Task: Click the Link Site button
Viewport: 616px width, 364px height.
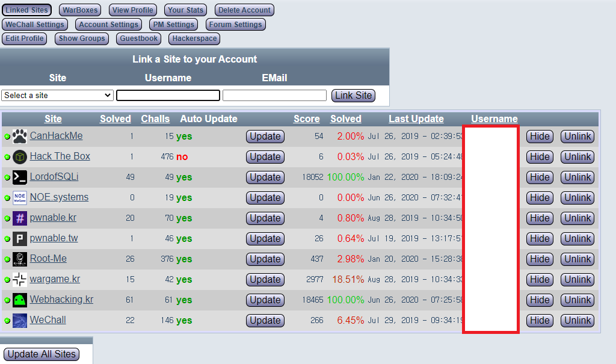Action: tap(353, 96)
